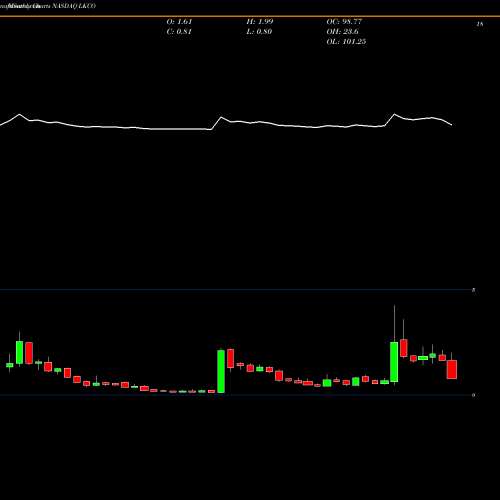Select the close value C: 0.81
The image size is (500, 500).
(179, 32)
